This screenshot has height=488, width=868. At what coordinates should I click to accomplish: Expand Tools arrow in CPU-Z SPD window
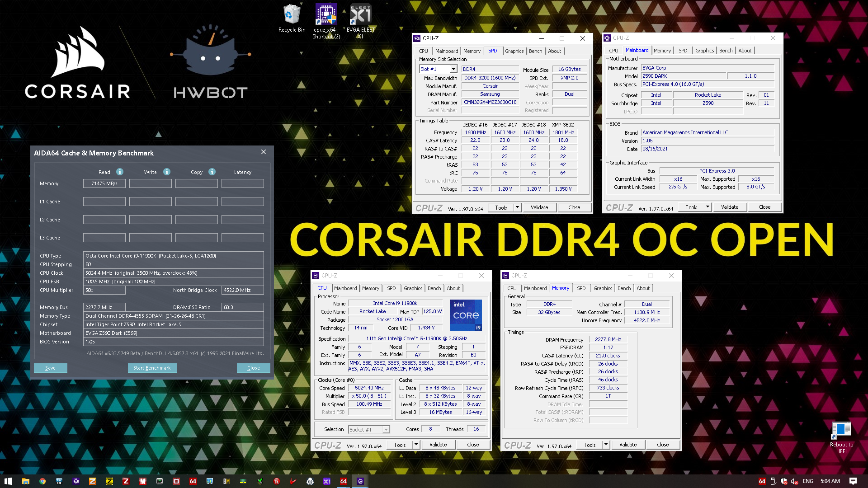pos(517,207)
